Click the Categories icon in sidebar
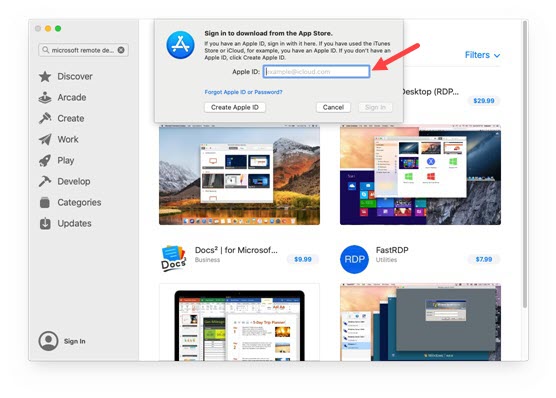The width and height of the screenshot is (556, 398). (x=45, y=202)
